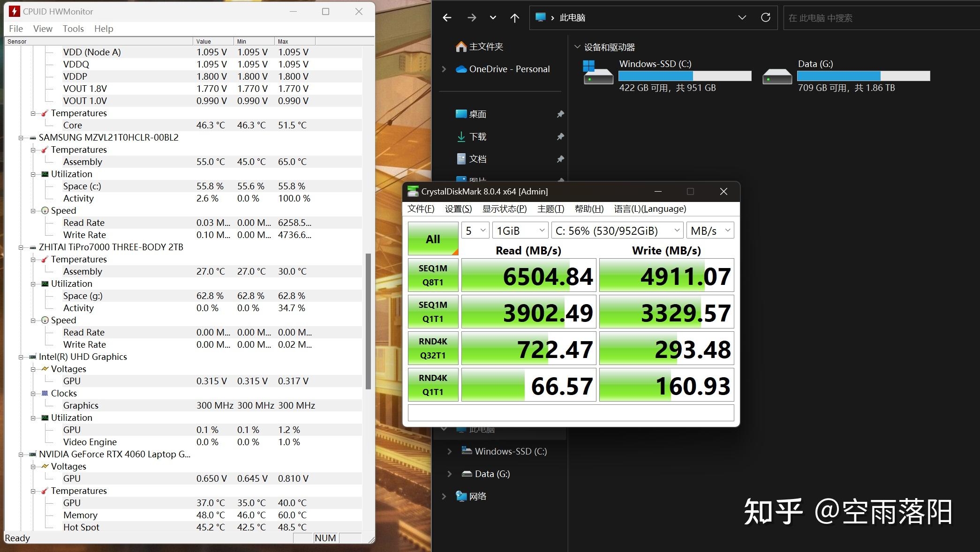980x552 pixels.
Task: Unpin 文档 using its pin icon
Action: click(560, 159)
